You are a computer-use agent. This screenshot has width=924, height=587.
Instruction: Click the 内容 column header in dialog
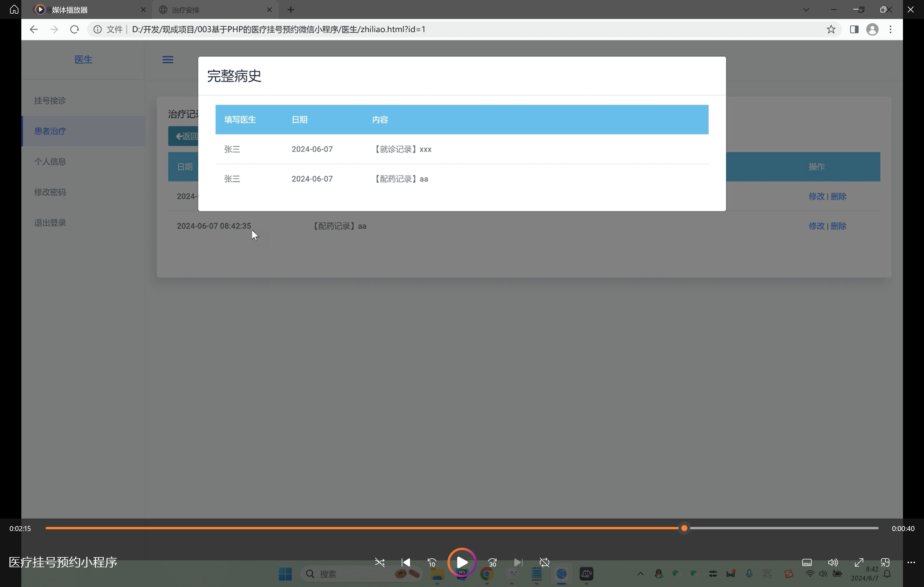[x=380, y=120]
